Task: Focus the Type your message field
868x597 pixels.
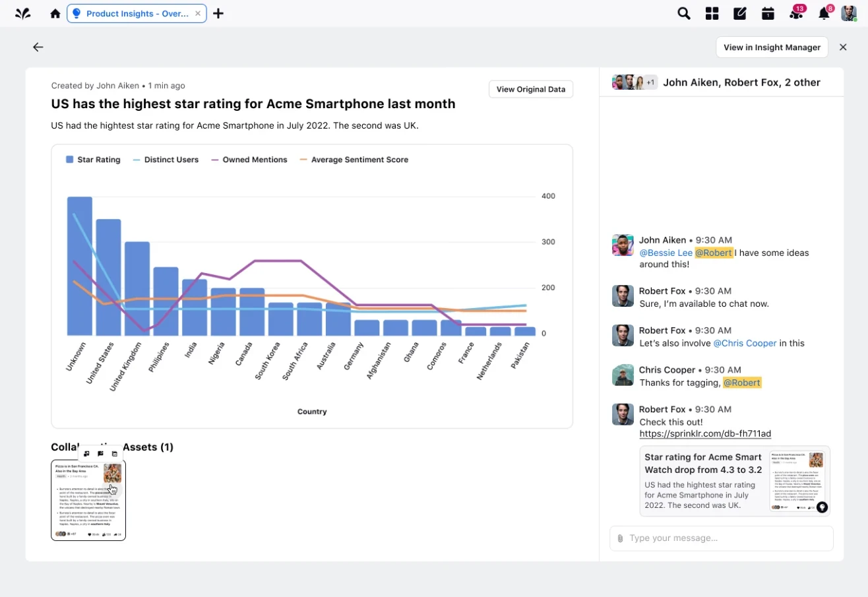Action: click(722, 538)
